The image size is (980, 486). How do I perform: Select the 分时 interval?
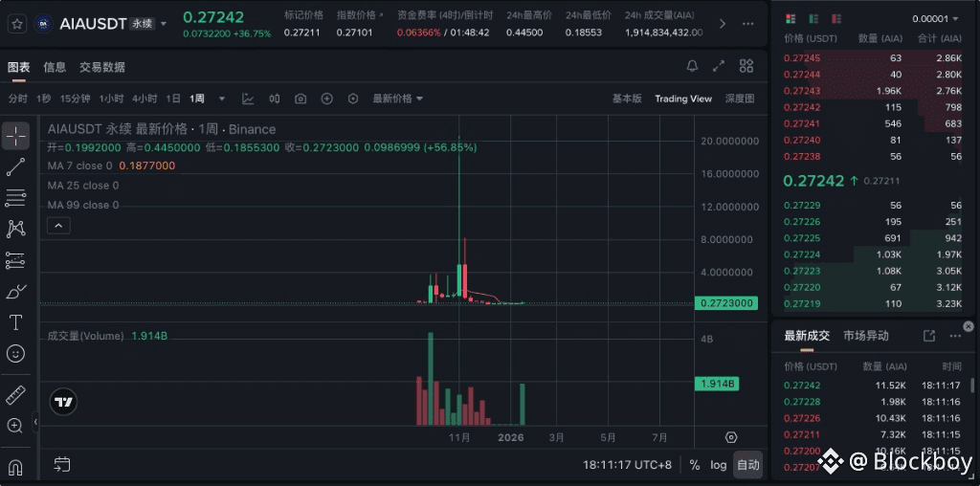[x=18, y=99]
